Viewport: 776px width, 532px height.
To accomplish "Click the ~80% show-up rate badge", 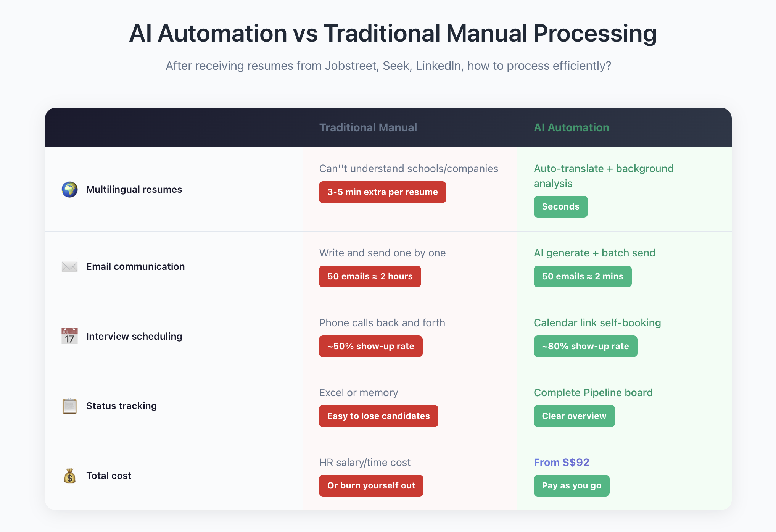I will pos(585,346).
